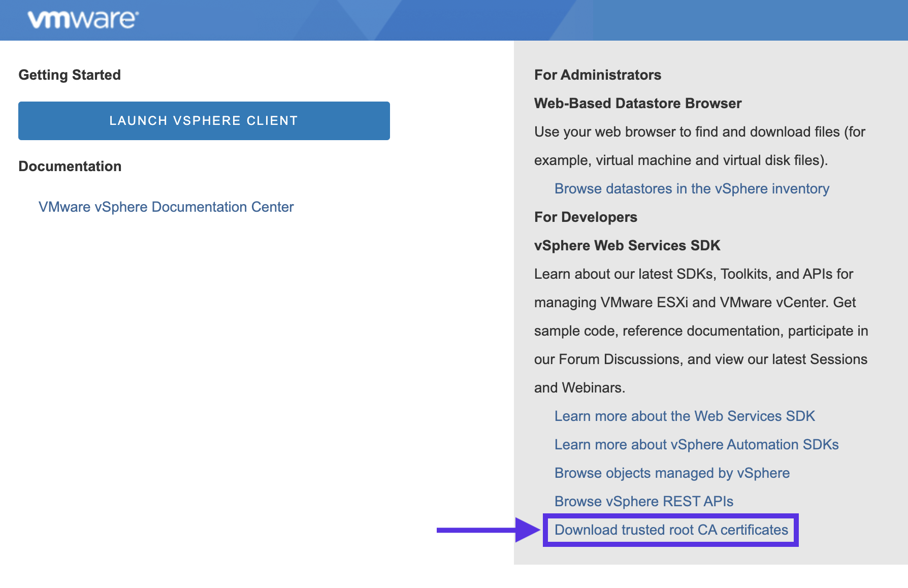Image resolution: width=908 pixels, height=588 pixels.
Task: Open Browse vSphere REST APIs link
Action: pos(644,502)
